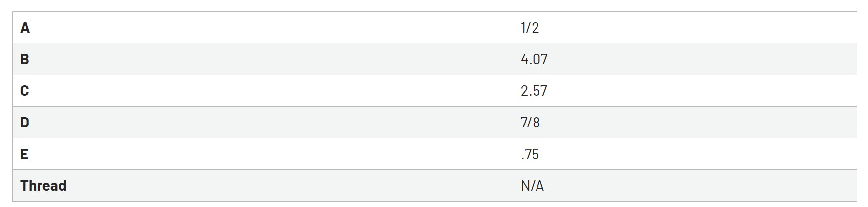Viewport: 868px width, 207px height.
Task: Click the bold C row label
Action: click(25, 91)
